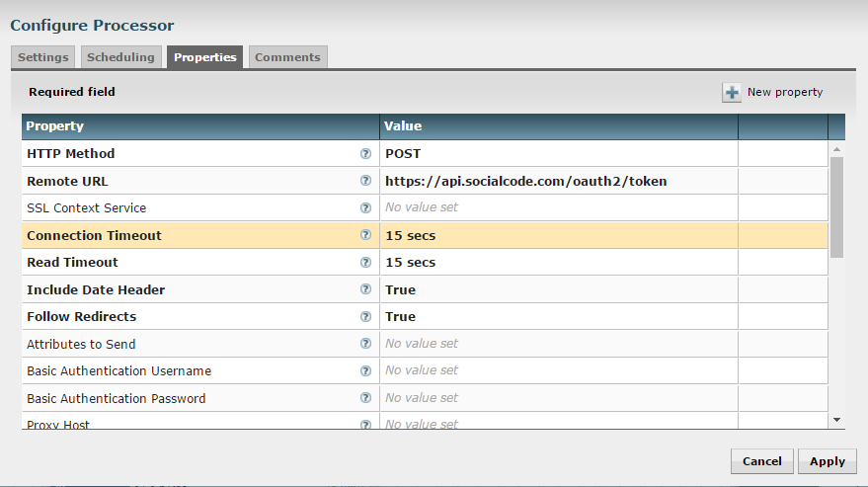868x487 pixels.
Task: Show help for SSL Context Service
Action: pos(365,208)
